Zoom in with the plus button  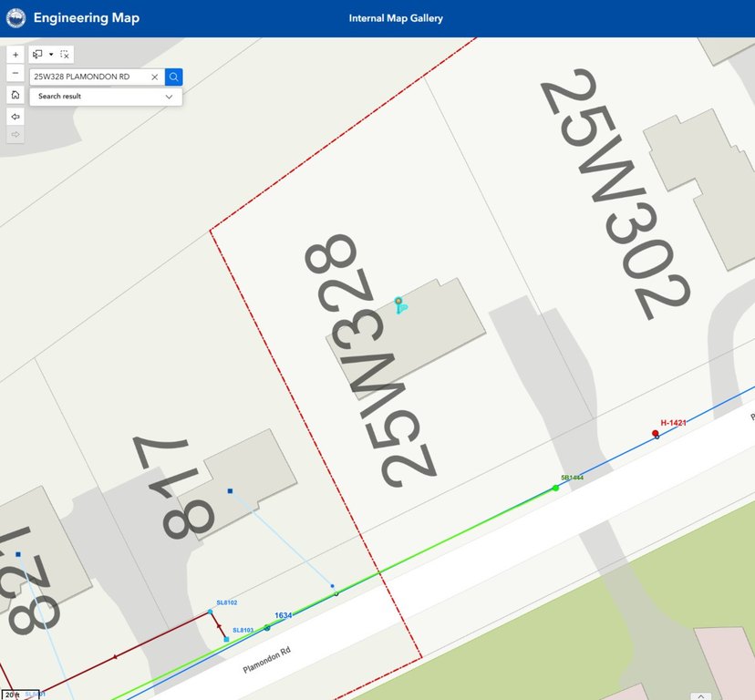[16, 55]
